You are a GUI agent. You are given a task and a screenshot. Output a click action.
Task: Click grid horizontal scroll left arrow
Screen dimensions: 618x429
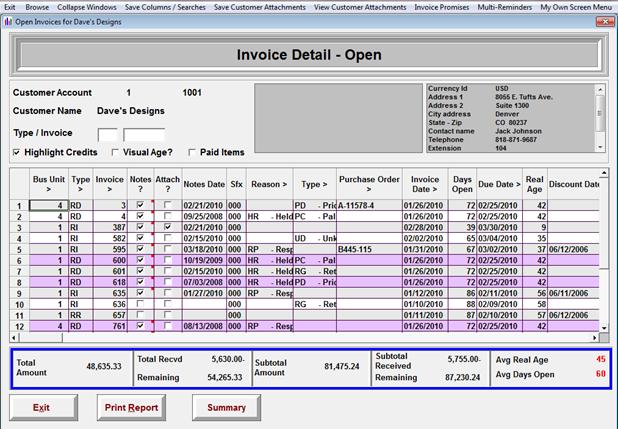point(14,338)
